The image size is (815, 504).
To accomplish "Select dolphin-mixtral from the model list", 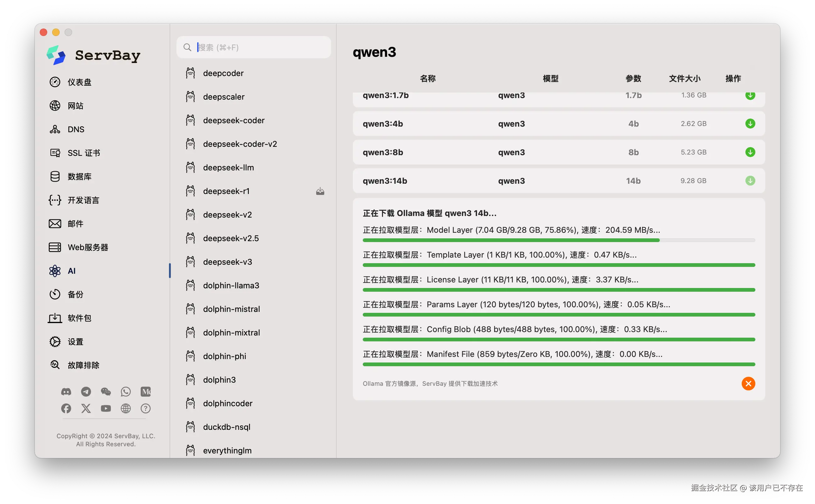I will [231, 333].
